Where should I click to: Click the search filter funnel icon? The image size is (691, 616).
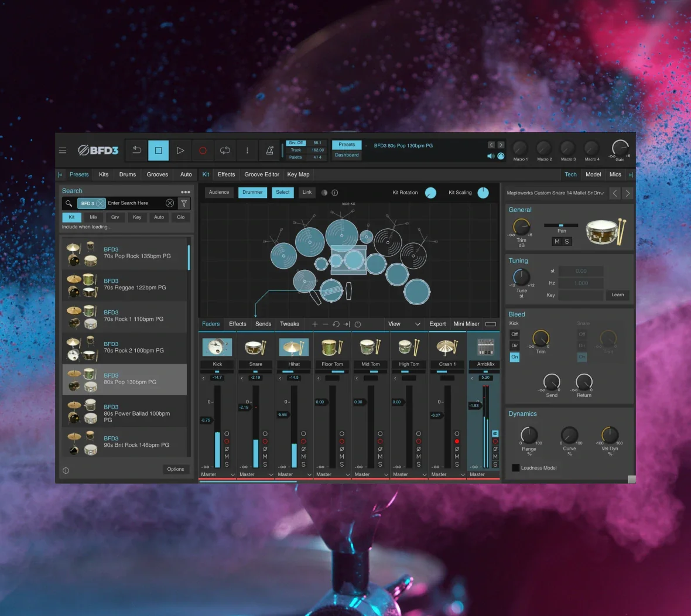pyautogui.click(x=184, y=203)
